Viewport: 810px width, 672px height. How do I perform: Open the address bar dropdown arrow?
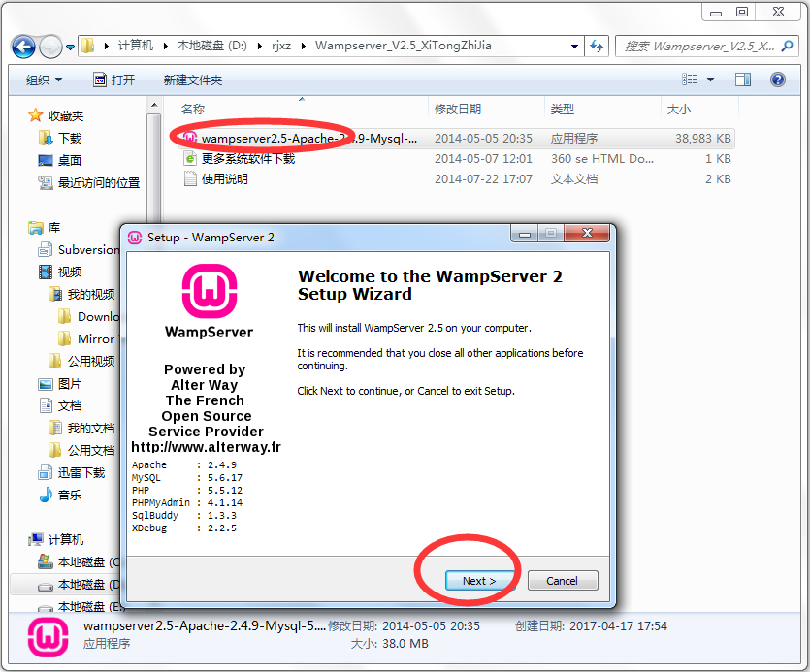click(572, 46)
